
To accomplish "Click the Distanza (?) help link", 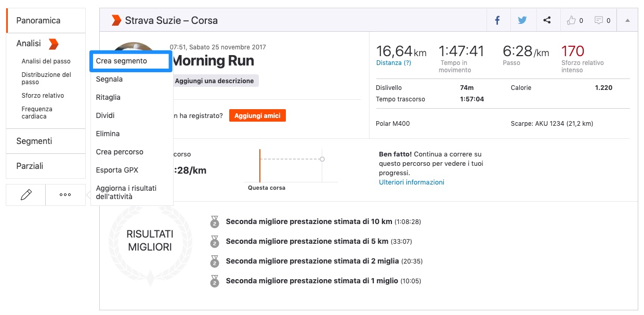I will click(x=393, y=63).
